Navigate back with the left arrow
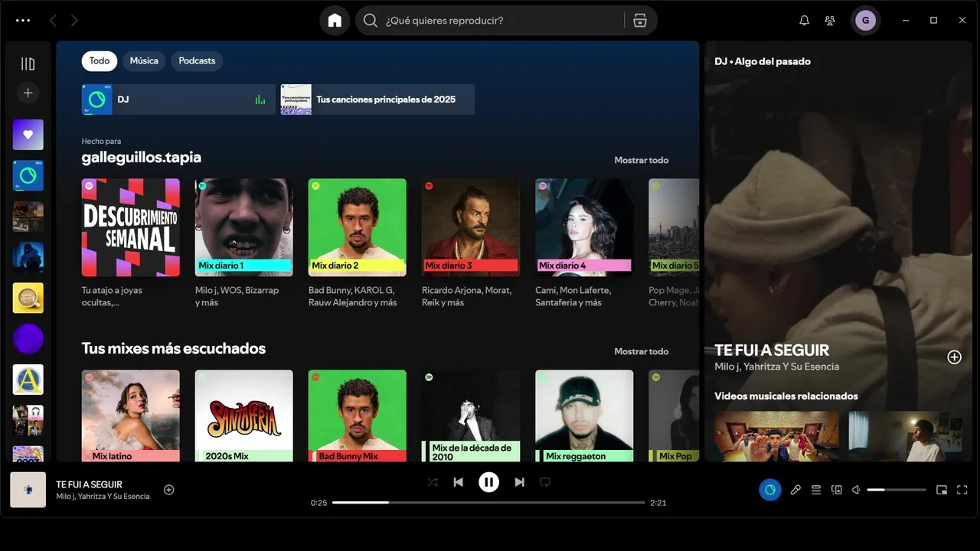Image resolution: width=980 pixels, height=551 pixels. (53, 21)
